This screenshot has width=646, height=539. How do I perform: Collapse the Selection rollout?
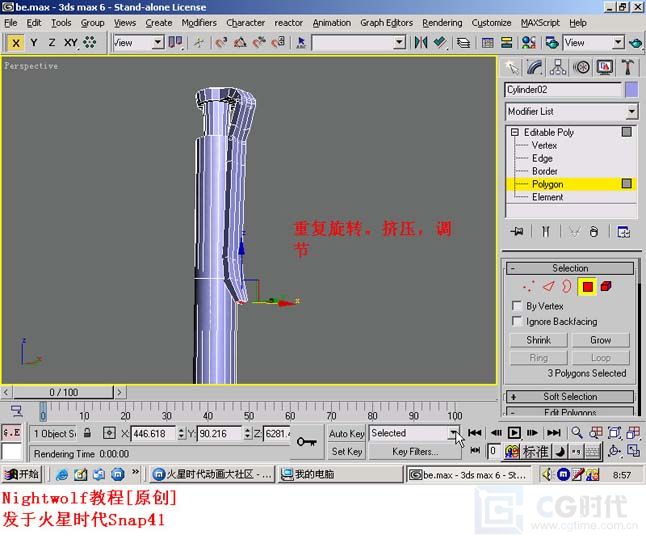pyautogui.click(x=570, y=268)
